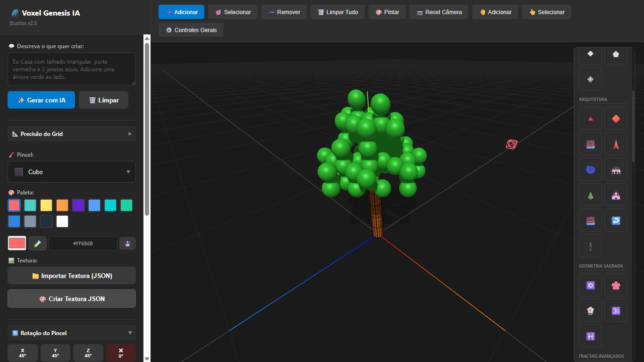The width and height of the screenshot is (644, 362).
Task: Click Gerar com IA button
Action: click(x=41, y=100)
